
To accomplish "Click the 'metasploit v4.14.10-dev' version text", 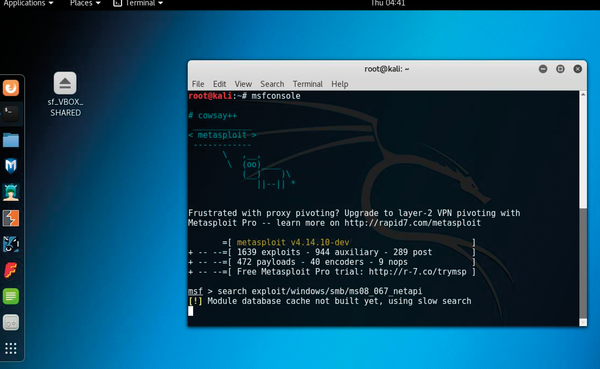I will point(293,242).
